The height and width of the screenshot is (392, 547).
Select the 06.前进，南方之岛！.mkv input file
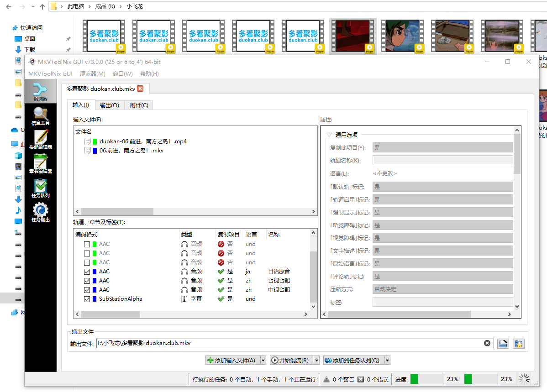click(131, 151)
